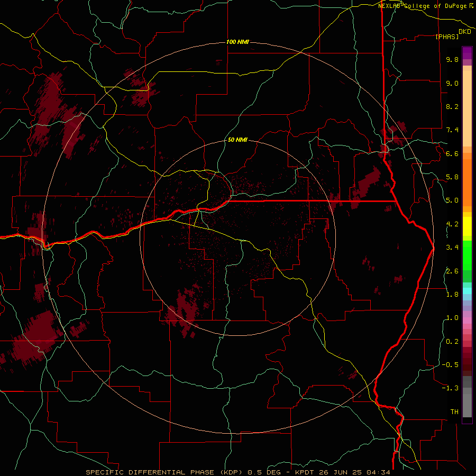This screenshot has width=476, height=476.
Task: Click the 7.4 scale value
Action: [x=452, y=130]
